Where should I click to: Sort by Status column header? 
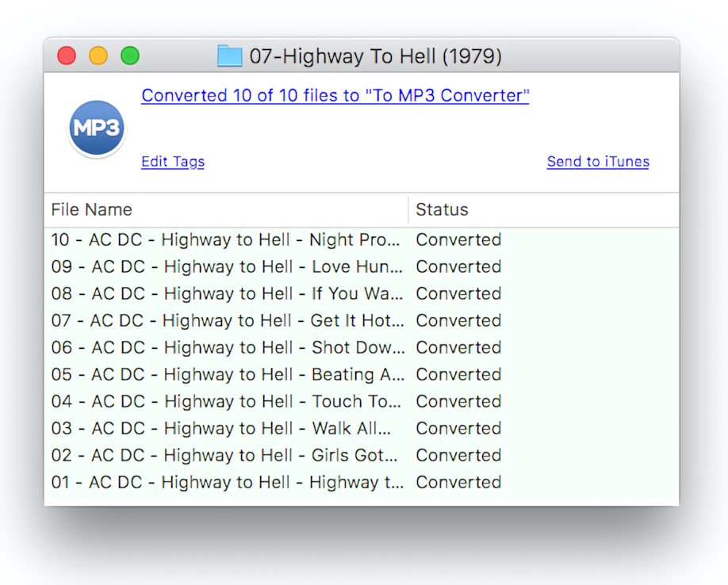pyautogui.click(x=544, y=210)
